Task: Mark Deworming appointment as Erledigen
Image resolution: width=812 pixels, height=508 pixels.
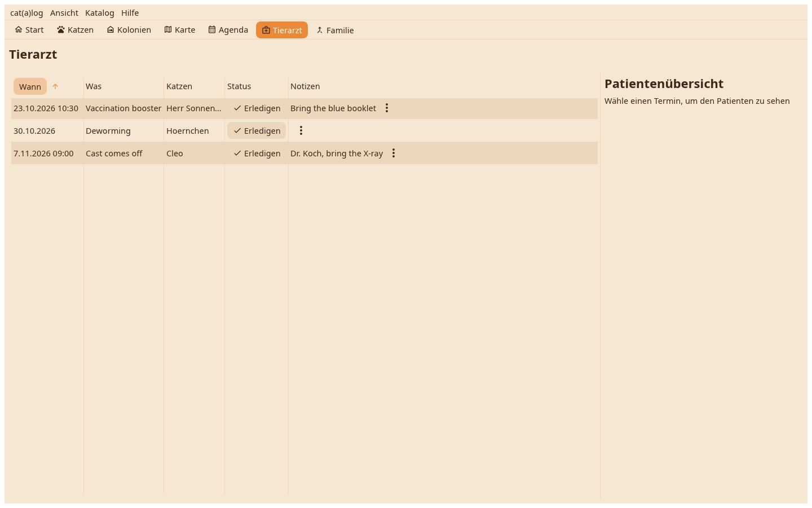Action: [257, 131]
